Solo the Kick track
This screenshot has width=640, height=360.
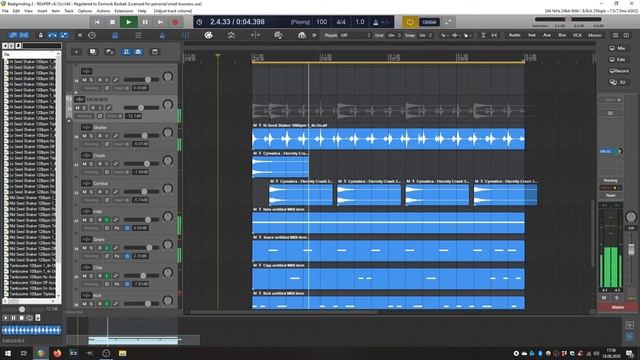tap(91, 304)
